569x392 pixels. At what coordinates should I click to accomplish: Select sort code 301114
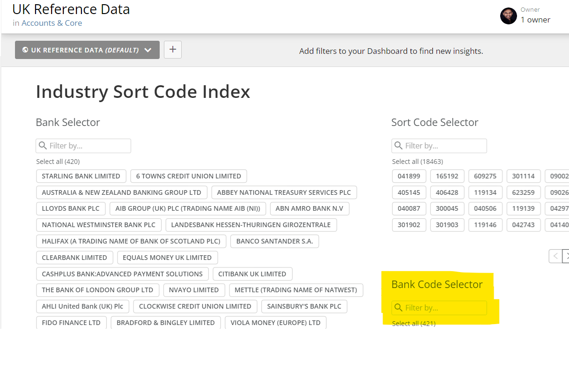(524, 176)
